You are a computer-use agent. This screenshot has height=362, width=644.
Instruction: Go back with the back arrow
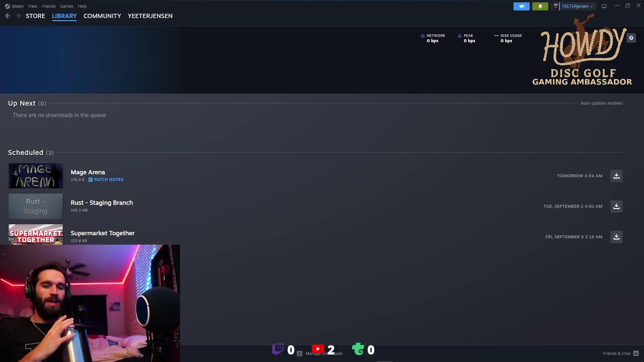8,16
